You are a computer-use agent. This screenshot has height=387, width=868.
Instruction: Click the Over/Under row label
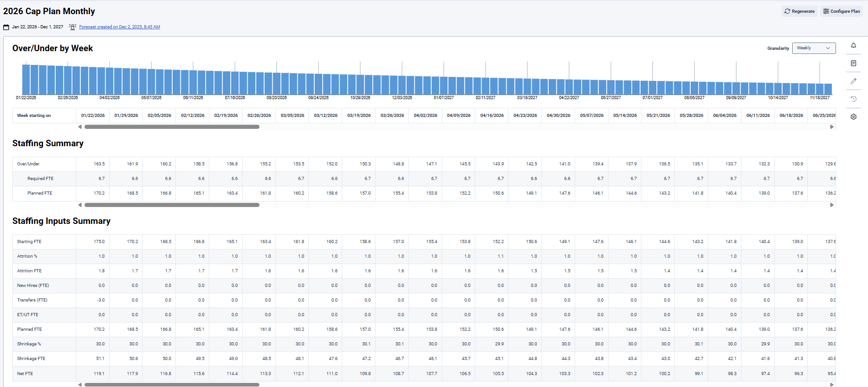tap(28, 164)
